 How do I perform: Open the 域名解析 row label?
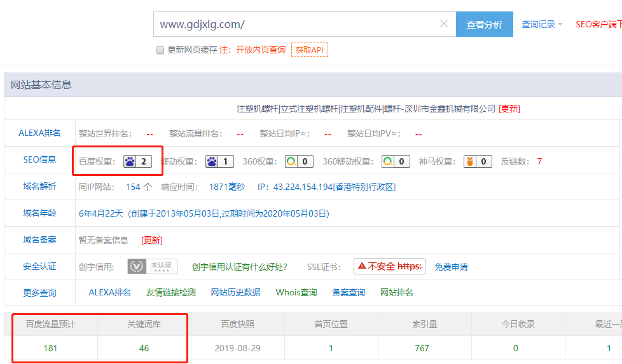[39, 186]
